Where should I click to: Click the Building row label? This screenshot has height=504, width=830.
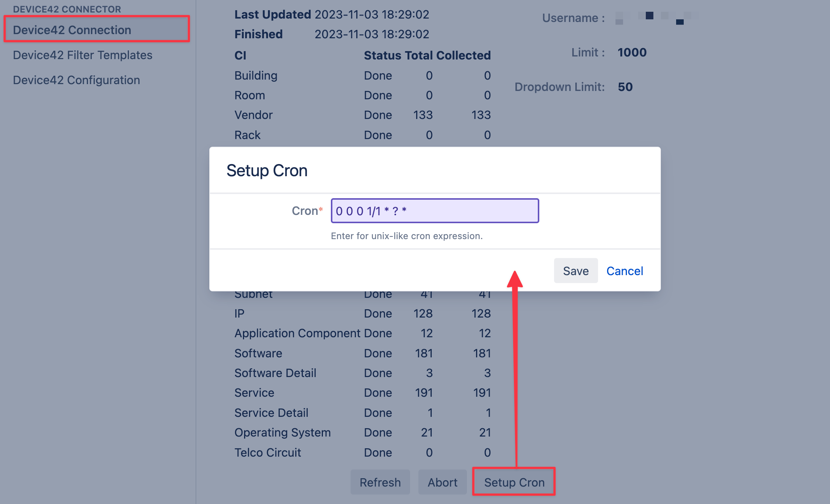pyautogui.click(x=256, y=76)
